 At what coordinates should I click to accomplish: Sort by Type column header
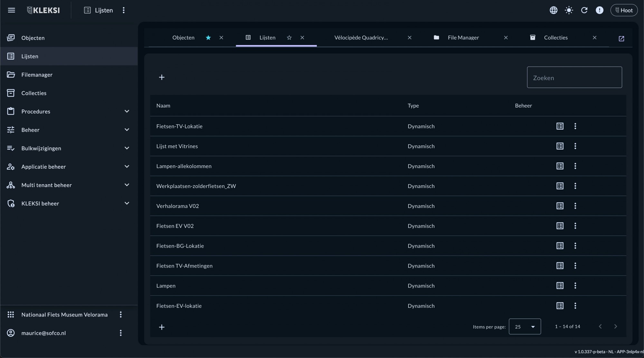coord(413,106)
